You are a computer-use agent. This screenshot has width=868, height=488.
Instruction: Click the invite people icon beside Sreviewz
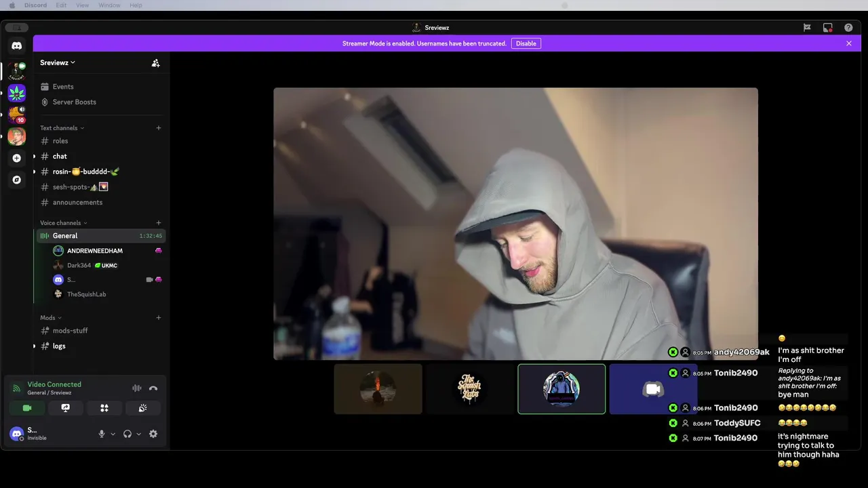[155, 62]
